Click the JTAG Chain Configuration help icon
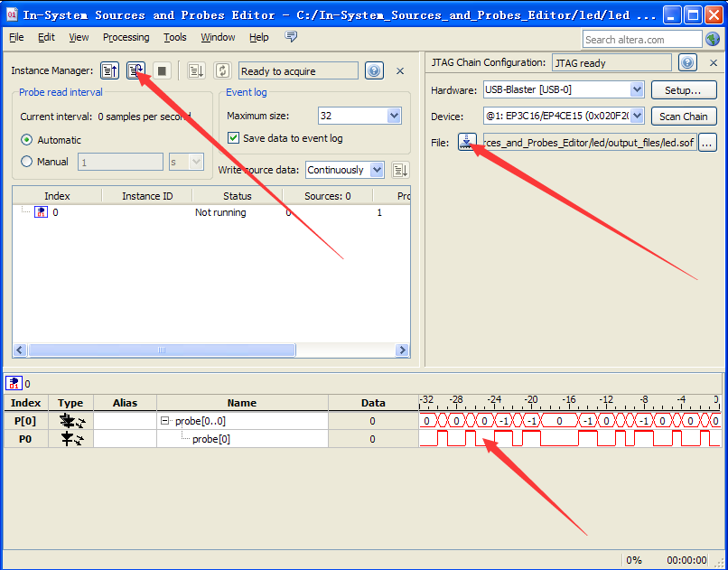Screen dimensions: 728x570 (x=687, y=62)
